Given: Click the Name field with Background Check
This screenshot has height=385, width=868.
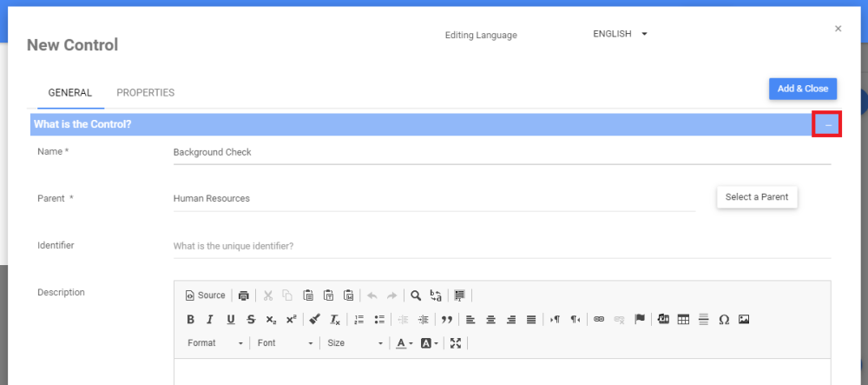Looking at the screenshot, I should [502, 152].
